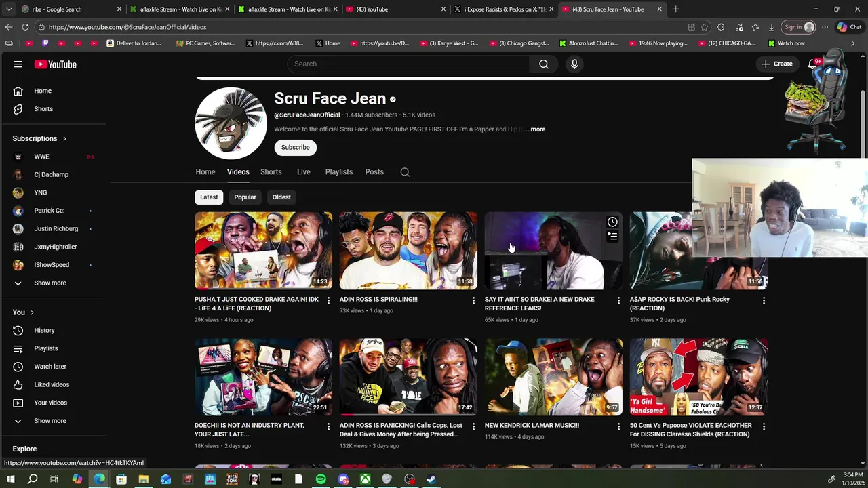868x488 pixels.
Task: Click the Create button
Action: tap(776, 64)
